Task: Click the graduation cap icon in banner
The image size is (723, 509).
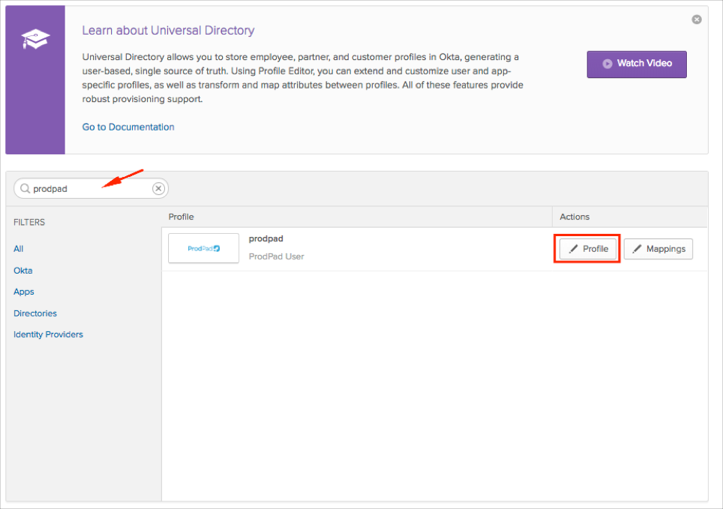Action: (x=35, y=40)
